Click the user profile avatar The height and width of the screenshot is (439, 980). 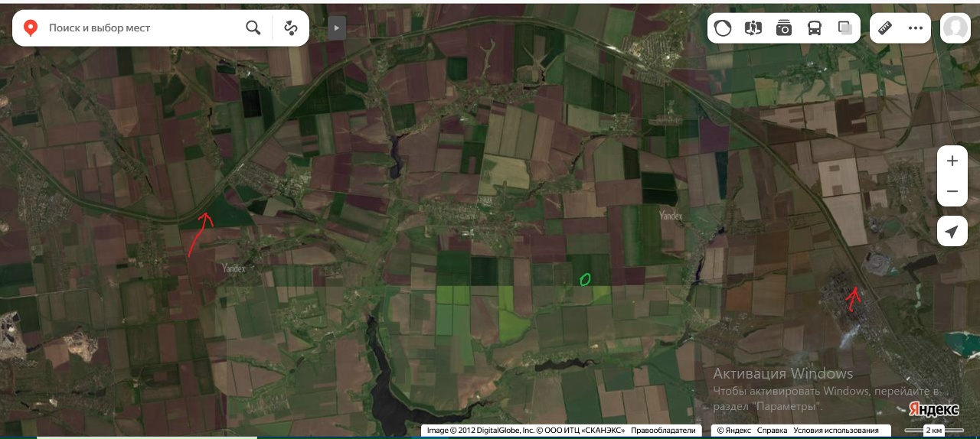tap(955, 28)
